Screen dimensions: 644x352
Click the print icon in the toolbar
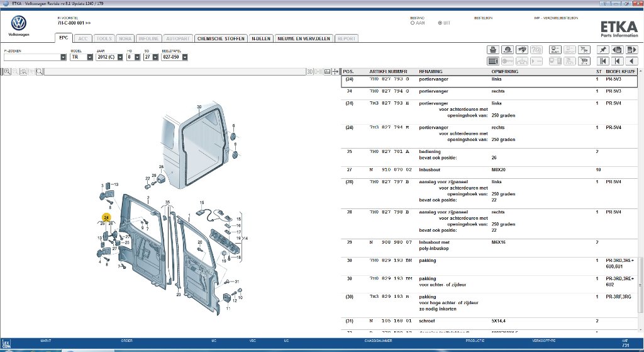click(493, 50)
